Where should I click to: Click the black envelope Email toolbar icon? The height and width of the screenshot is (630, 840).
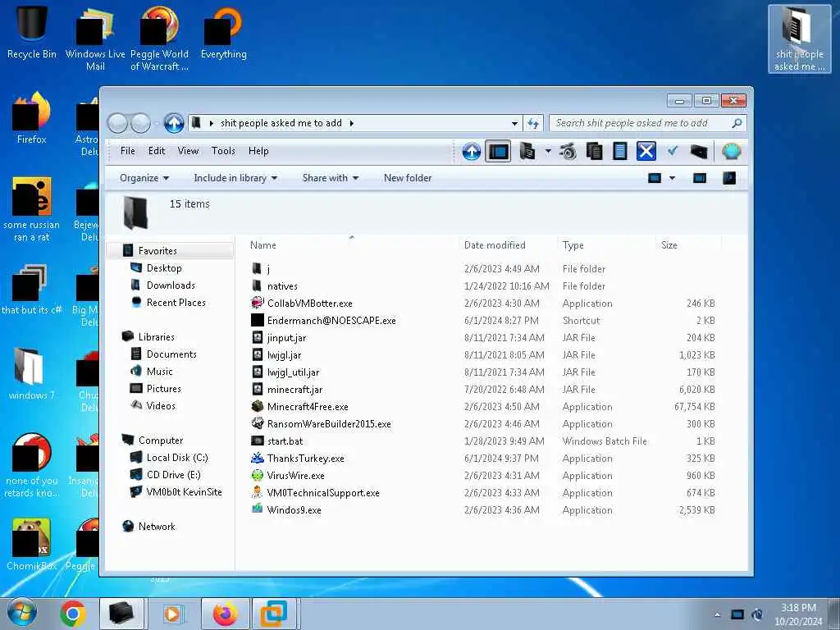tap(699, 152)
